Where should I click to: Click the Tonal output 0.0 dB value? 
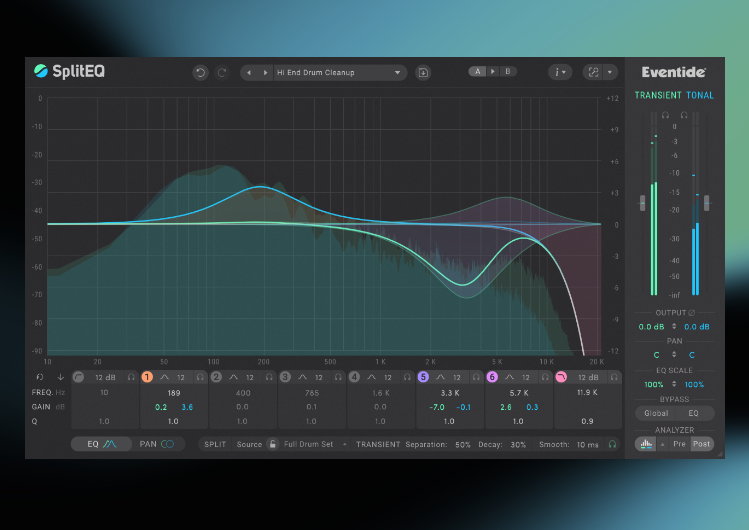point(696,327)
